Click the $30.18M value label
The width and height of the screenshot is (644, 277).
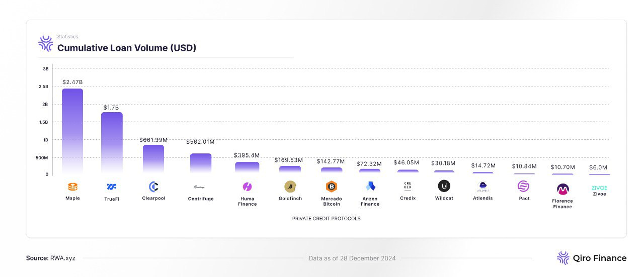pyautogui.click(x=443, y=163)
